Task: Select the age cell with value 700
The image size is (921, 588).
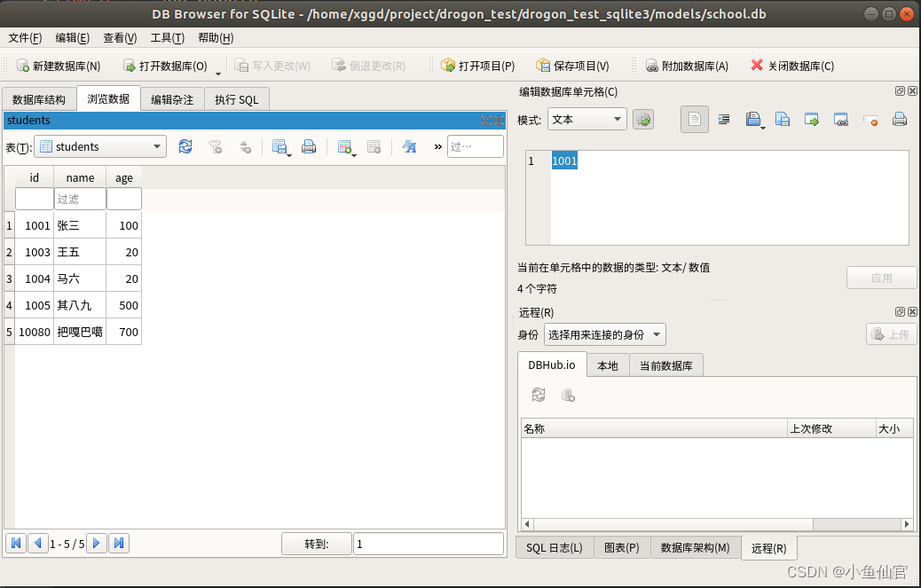Action: coord(124,333)
